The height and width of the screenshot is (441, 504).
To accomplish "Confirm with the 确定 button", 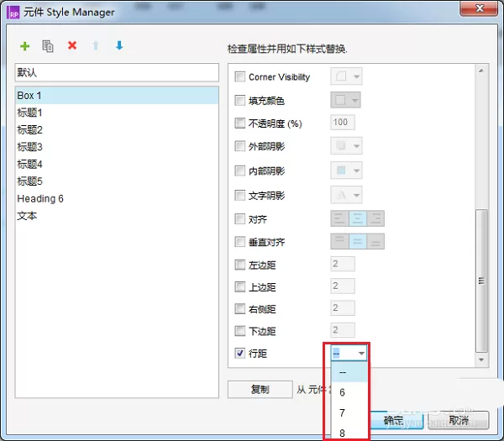I will pos(397,420).
